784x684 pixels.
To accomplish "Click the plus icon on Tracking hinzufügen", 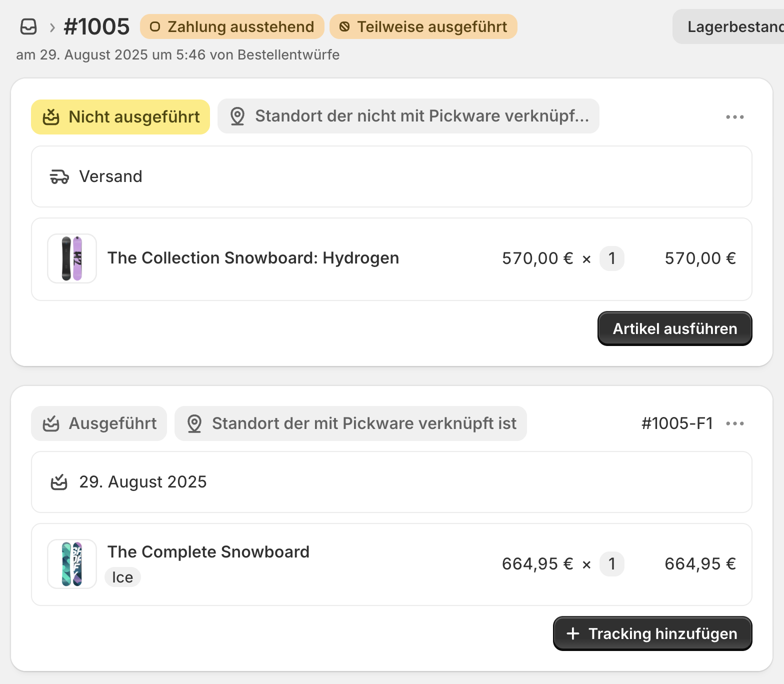I will coord(573,633).
